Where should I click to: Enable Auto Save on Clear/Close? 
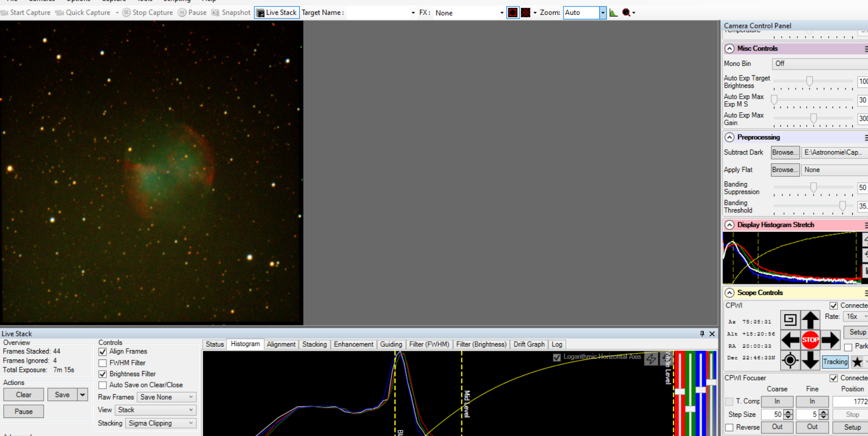pyautogui.click(x=103, y=385)
